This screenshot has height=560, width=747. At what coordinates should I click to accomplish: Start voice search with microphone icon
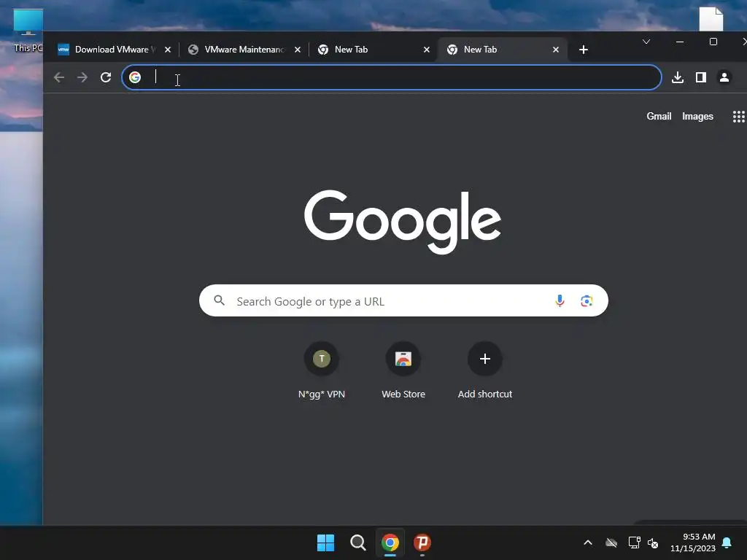click(x=560, y=300)
